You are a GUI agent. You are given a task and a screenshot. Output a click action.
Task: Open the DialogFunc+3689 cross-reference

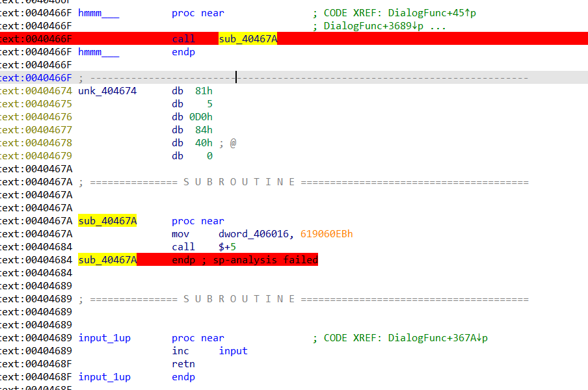[373, 26]
